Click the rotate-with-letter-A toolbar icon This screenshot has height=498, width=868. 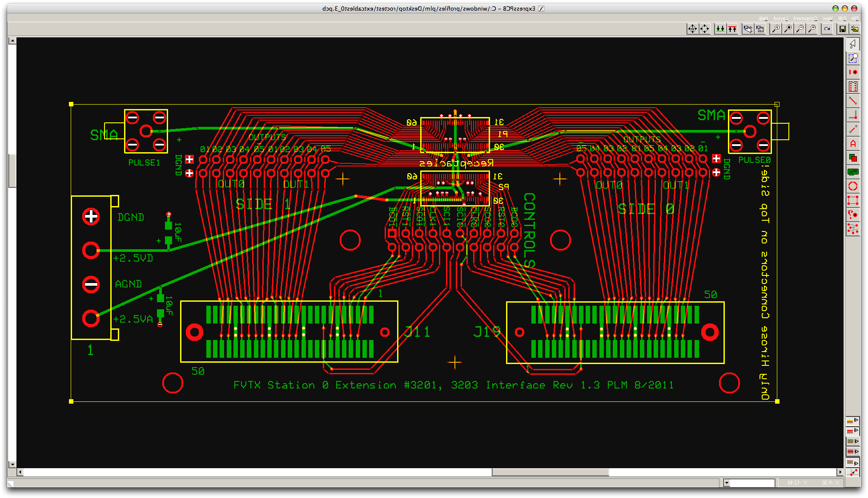[692, 29]
